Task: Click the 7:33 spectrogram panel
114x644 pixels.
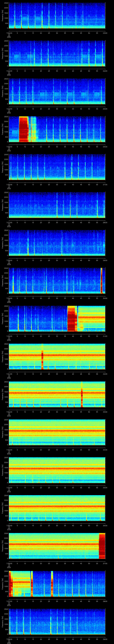Action: (x=57, y=432)
